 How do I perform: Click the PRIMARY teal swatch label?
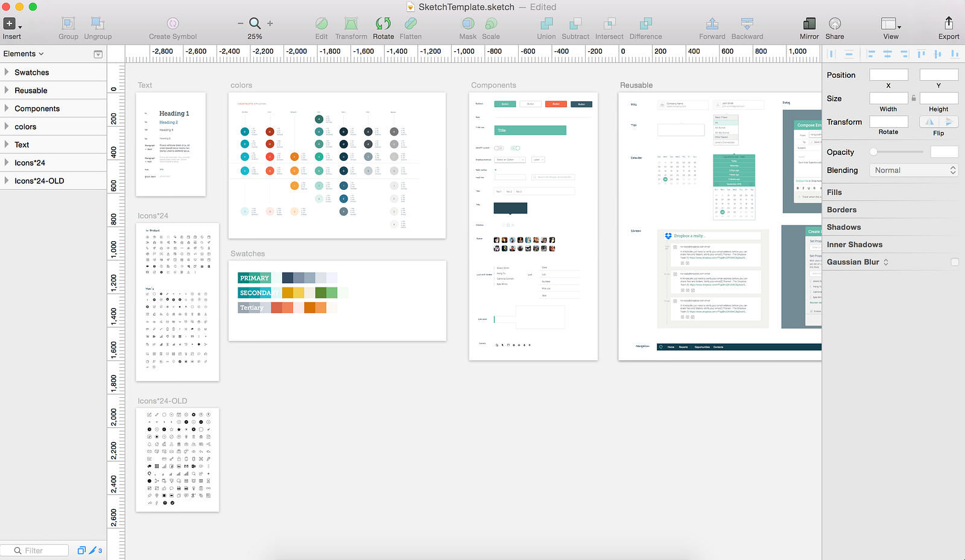(x=255, y=278)
